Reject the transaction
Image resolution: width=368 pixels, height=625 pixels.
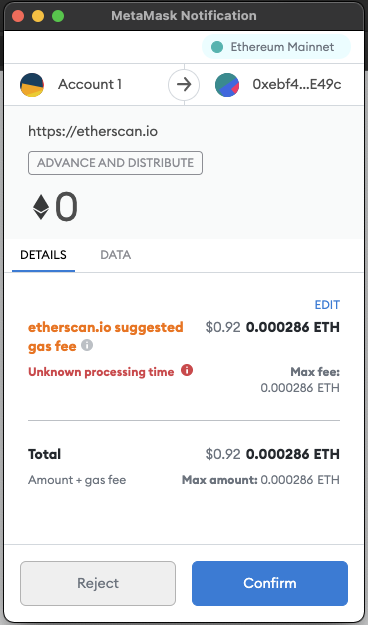(98, 583)
